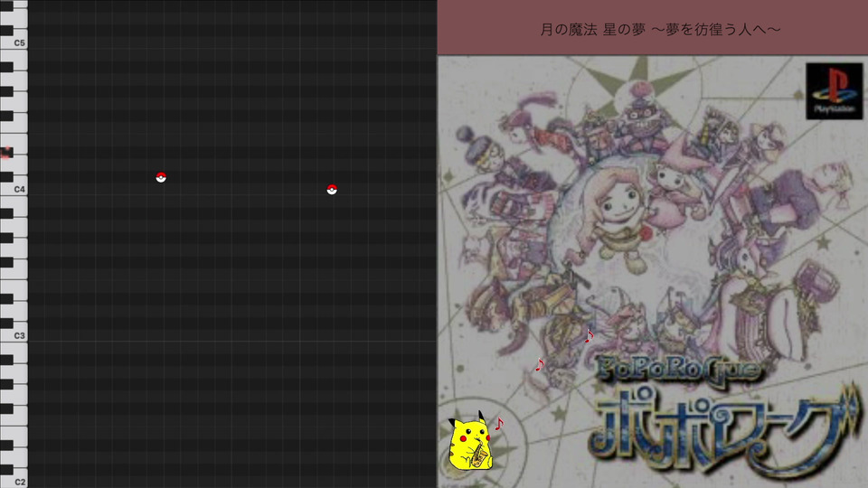Click the song title 月の魔法 星の夢
The image size is (868, 488).
tap(593, 29)
